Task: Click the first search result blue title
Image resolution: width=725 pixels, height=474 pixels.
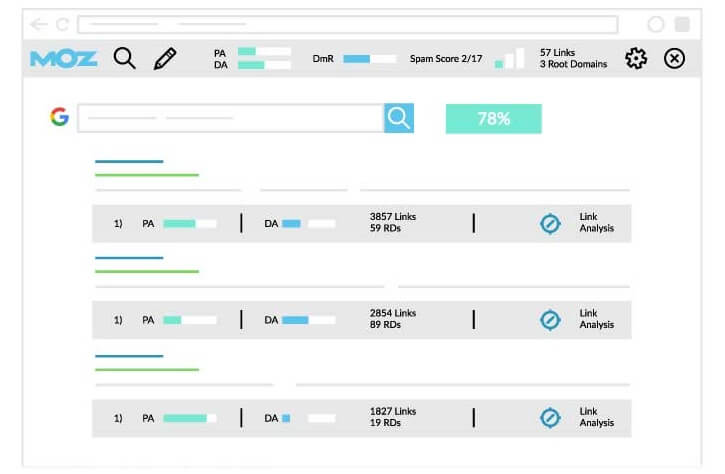Action: pyautogui.click(x=128, y=161)
